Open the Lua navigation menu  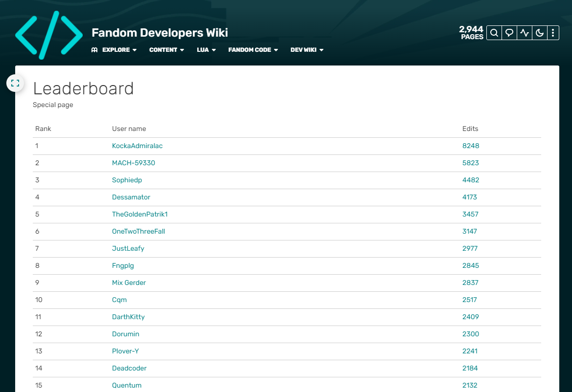203,50
